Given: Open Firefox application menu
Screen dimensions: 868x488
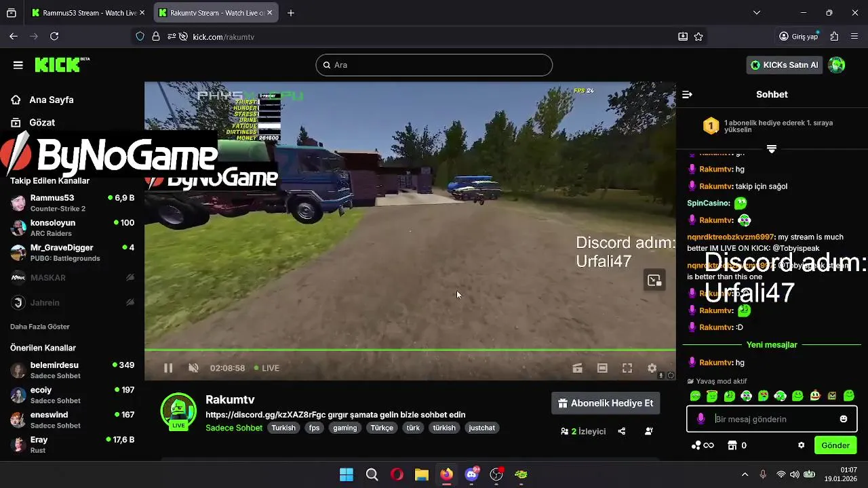Looking at the screenshot, I should pyautogui.click(x=855, y=37).
